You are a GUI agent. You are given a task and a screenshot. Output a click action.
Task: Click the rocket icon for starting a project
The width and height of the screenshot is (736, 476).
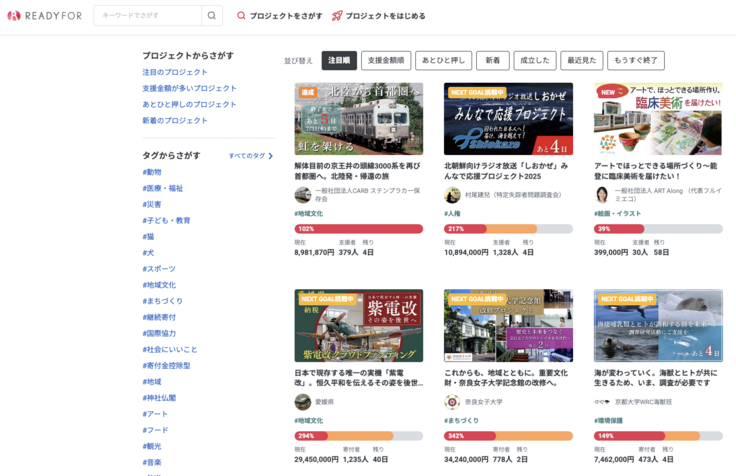(337, 16)
